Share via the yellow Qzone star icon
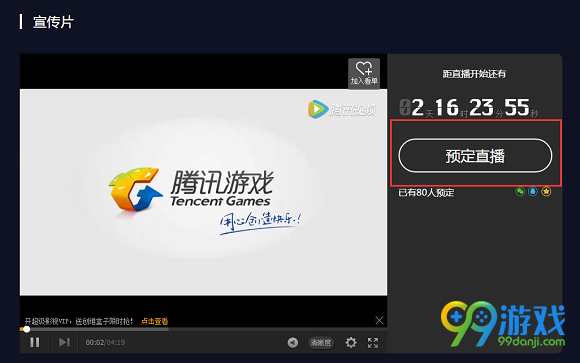This screenshot has height=363, width=580. [x=546, y=191]
